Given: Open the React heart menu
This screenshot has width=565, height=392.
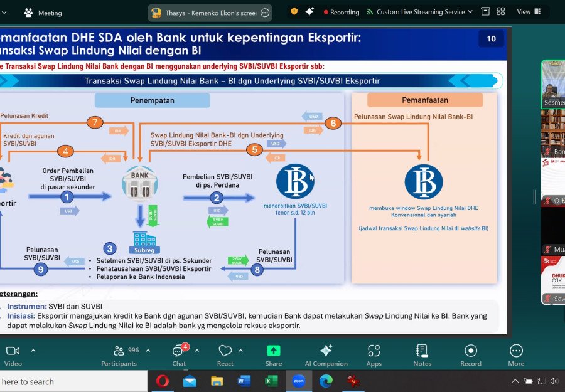Looking at the screenshot, I should coord(225,356).
